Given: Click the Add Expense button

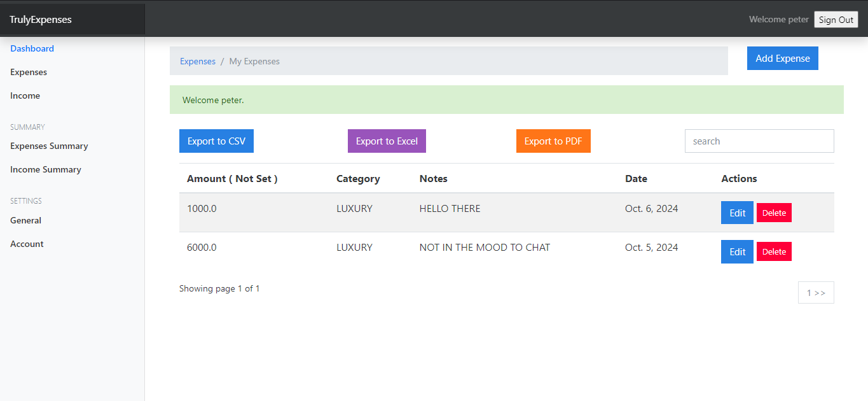Looking at the screenshot, I should click(x=782, y=58).
